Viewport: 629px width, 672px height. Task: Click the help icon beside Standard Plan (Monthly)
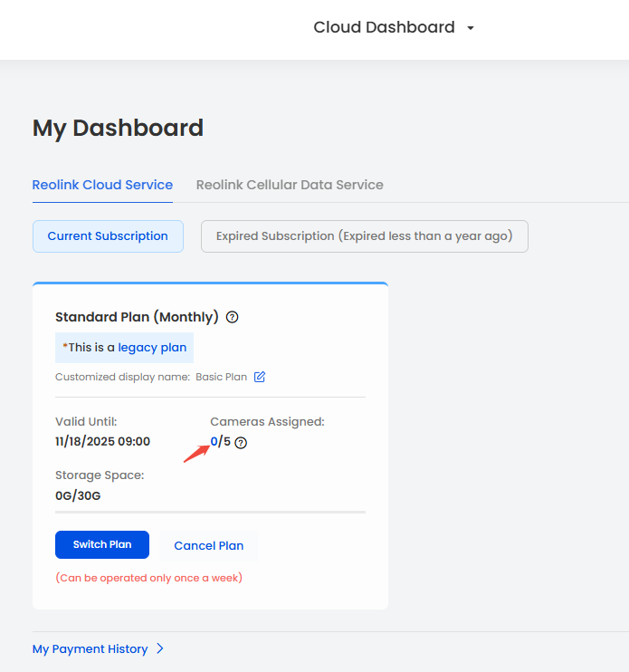(233, 317)
